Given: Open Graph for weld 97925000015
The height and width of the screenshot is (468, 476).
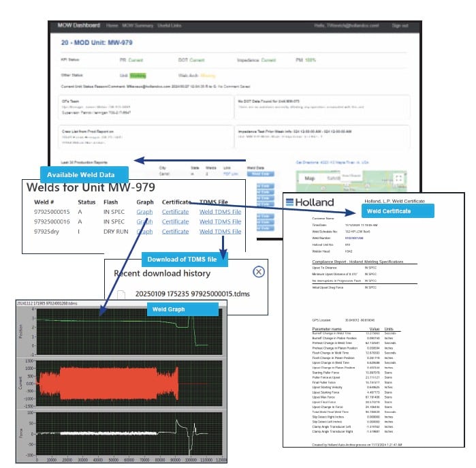Looking at the screenshot, I should tap(144, 212).
